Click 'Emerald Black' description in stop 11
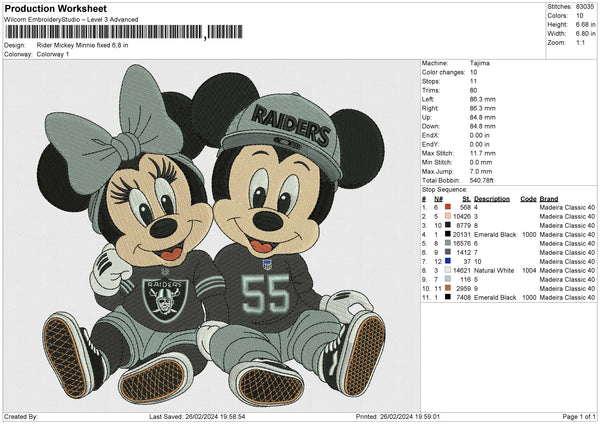This screenshot has height=424, width=600. pyautogui.click(x=495, y=297)
